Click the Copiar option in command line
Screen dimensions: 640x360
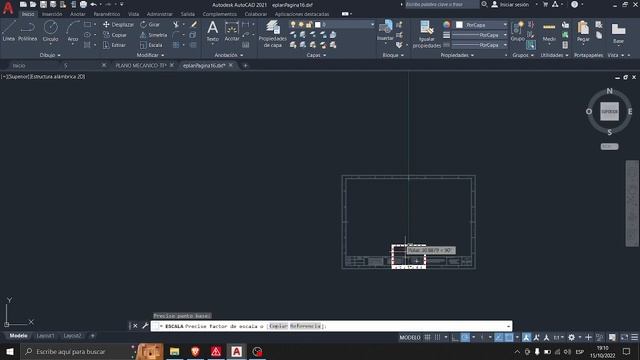point(278,326)
